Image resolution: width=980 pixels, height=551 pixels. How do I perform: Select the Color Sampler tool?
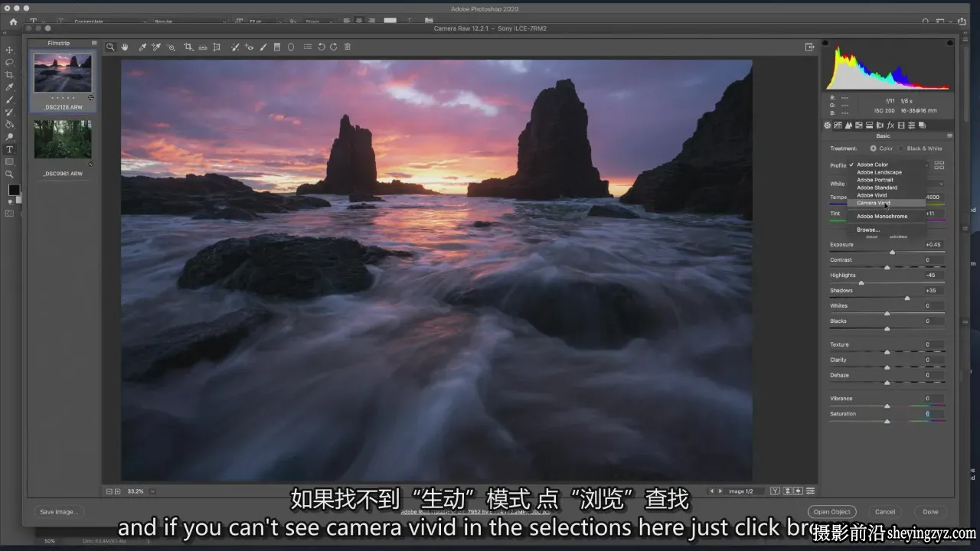coord(156,47)
